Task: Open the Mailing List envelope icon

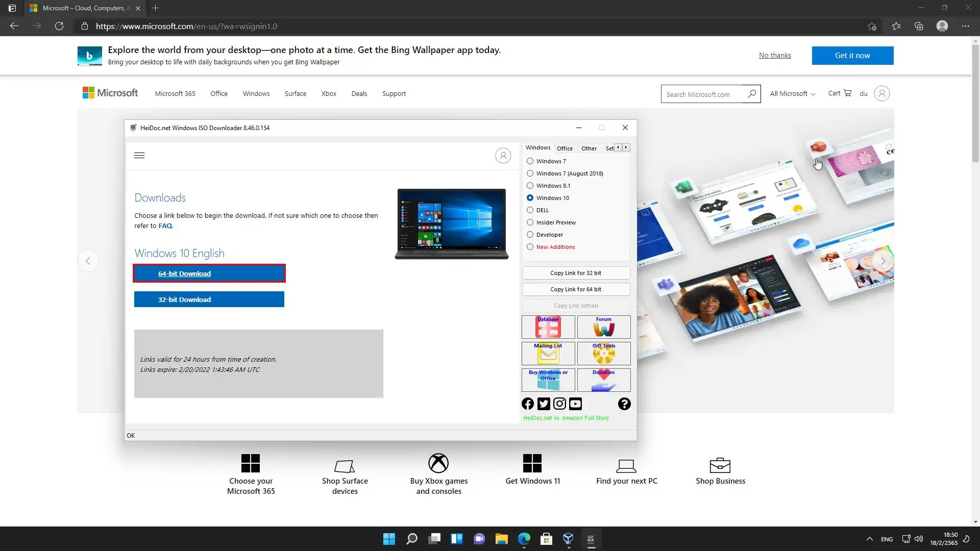Action: coord(548,354)
